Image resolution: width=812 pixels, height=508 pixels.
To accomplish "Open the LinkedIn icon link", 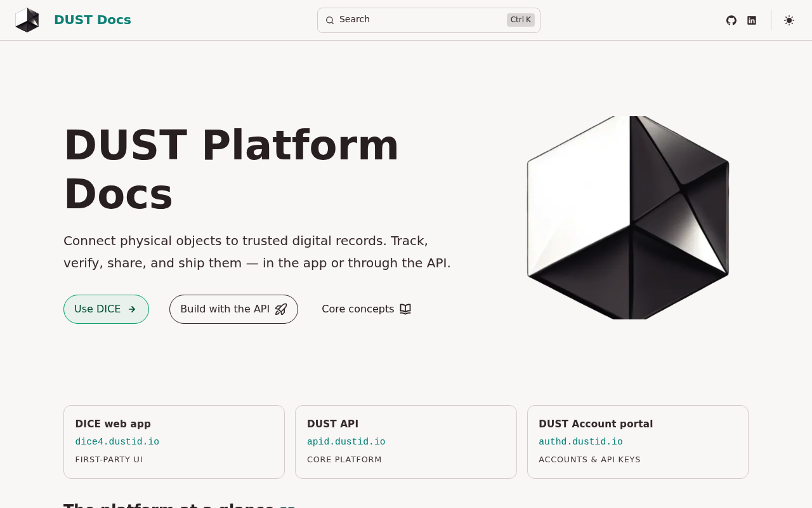I will [752, 20].
